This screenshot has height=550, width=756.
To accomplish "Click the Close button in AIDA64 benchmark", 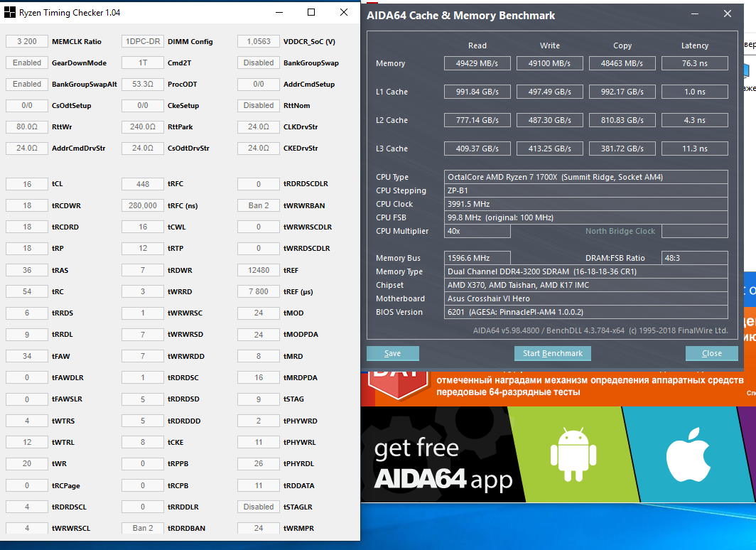I will point(712,353).
